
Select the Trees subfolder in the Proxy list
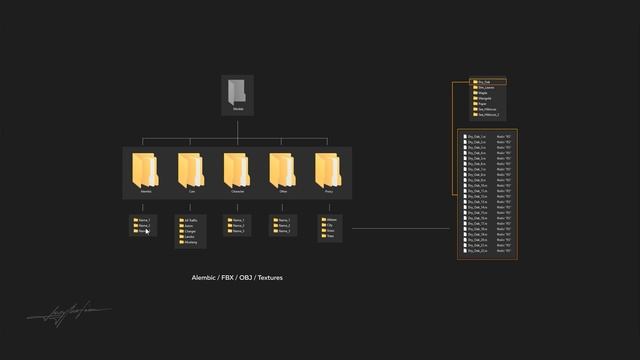pos(328,236)
